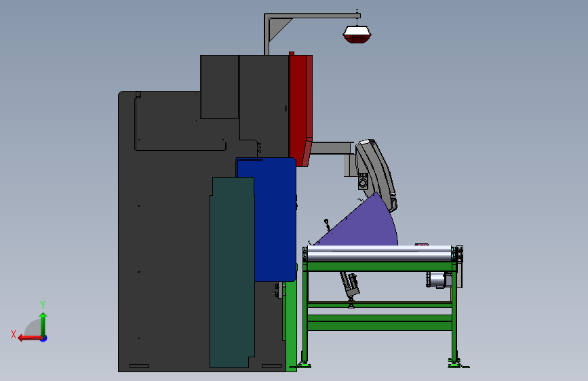Click the green Y axis arrow of the triad

tap(43, 324)
